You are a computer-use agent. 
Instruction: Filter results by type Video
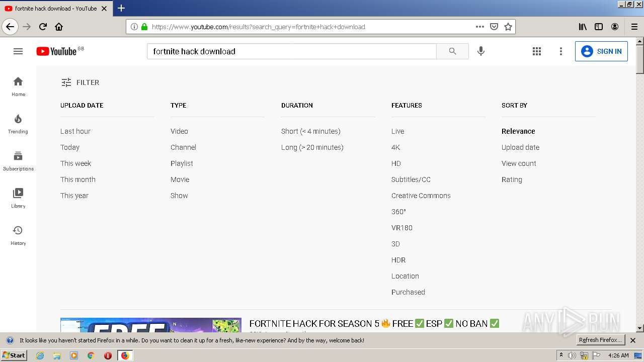(x=179, y=131)
